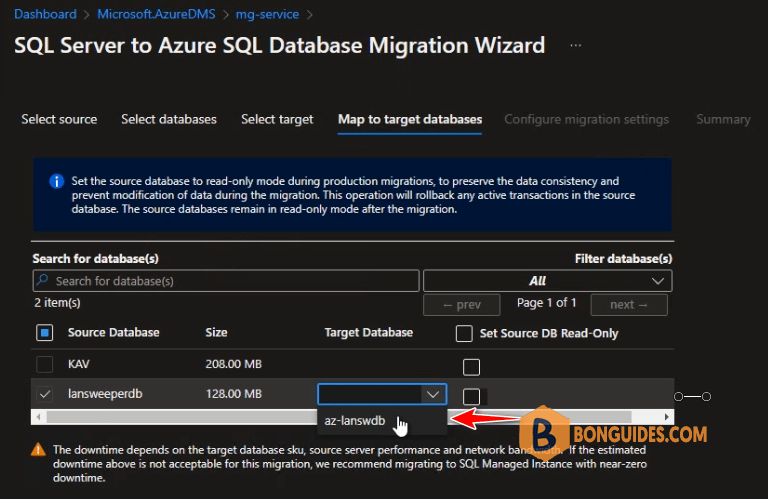Click the search magnifier icon

tap(43, 280)
